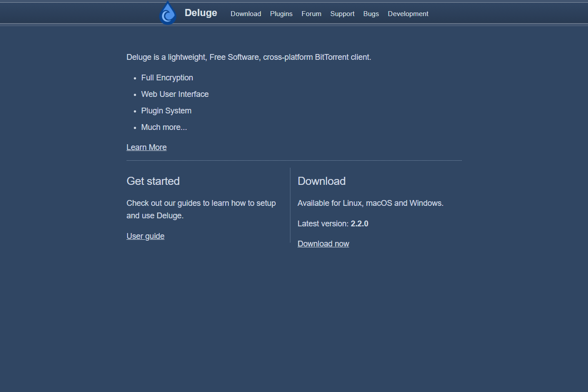The width and height of the screenshot is (588, 392).
Task: Open the Forum link in navigation
Action: coord(311,14)
